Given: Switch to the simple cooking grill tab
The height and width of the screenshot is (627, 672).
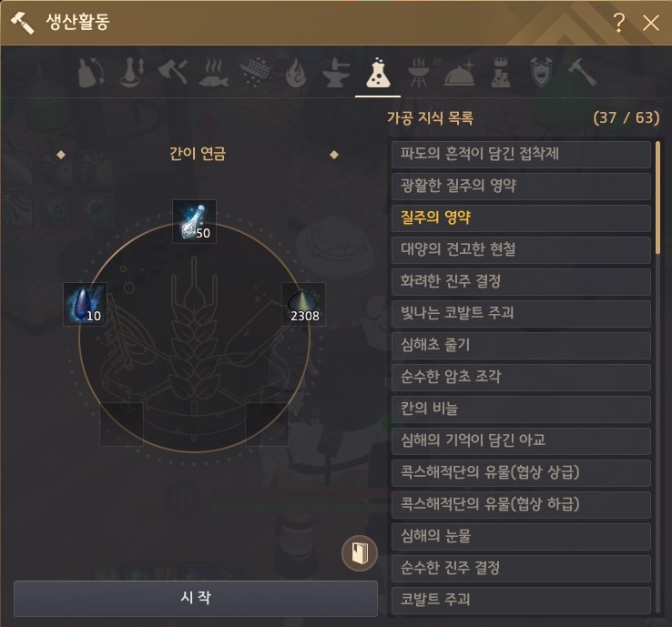Looking at the screenshot, I should (x=418, y=73).
